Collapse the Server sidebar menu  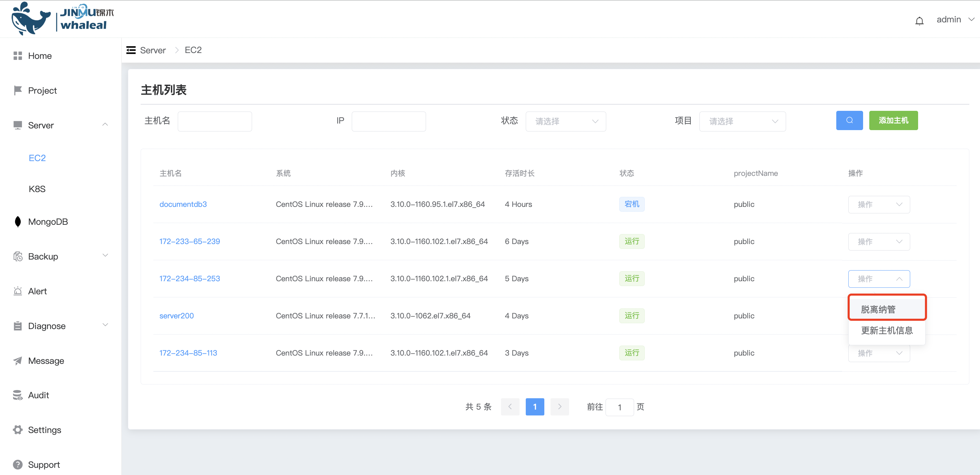(105, 125)
